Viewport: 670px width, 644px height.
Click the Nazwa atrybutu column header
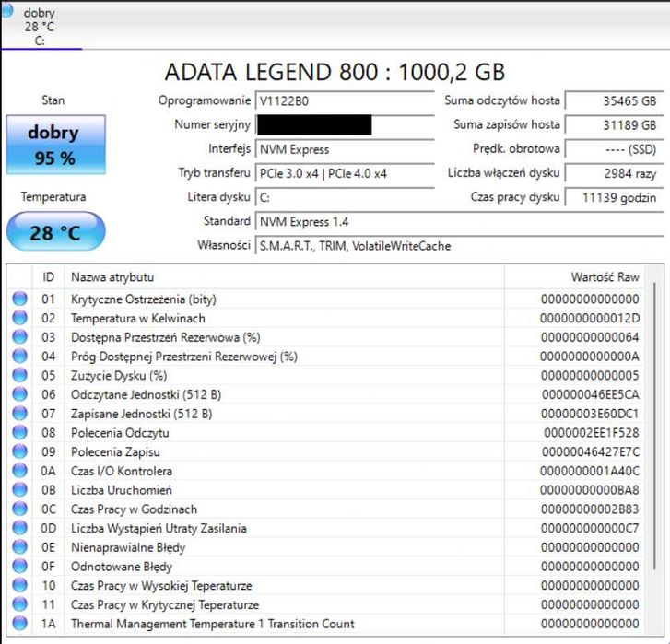pos(284,277)
